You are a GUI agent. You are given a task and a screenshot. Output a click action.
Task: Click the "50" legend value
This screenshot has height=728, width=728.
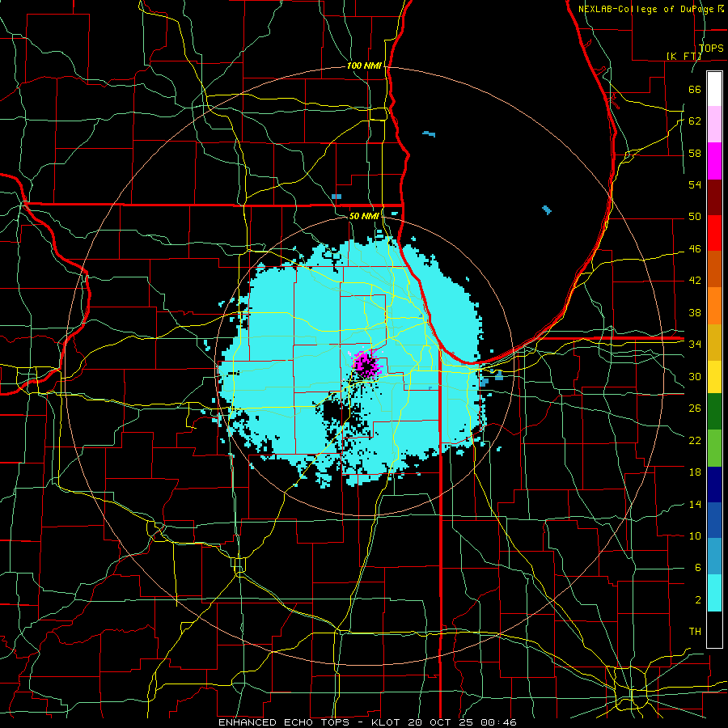[x=695, y=217]
